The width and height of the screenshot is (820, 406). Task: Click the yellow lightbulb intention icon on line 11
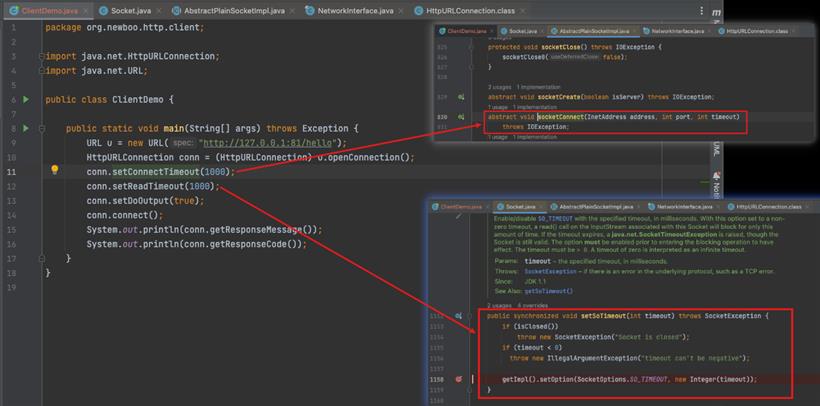54,170
